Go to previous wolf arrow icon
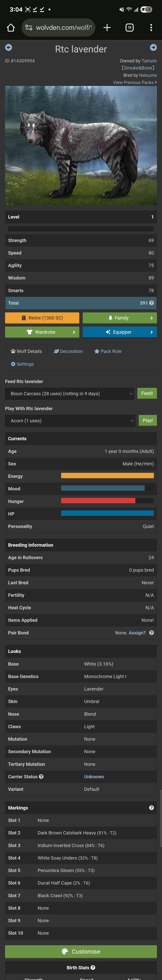Image resolution: width=162 pixels, height=980 pixels. [8, 48]
